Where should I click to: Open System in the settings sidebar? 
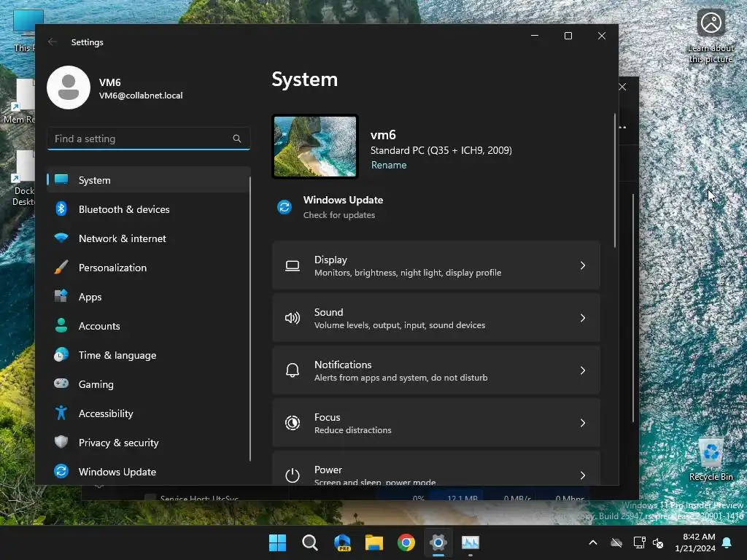(x=148, y=180)
